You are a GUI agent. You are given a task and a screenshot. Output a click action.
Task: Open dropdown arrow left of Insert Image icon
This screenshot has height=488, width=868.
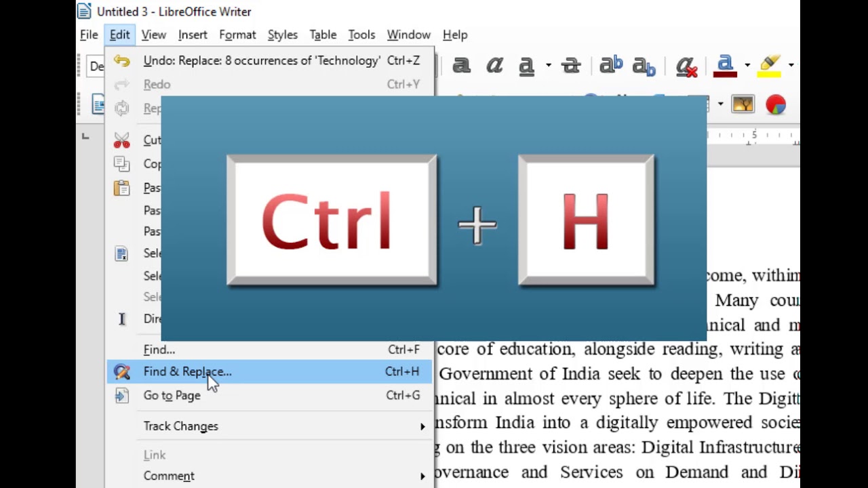(720, 104)
